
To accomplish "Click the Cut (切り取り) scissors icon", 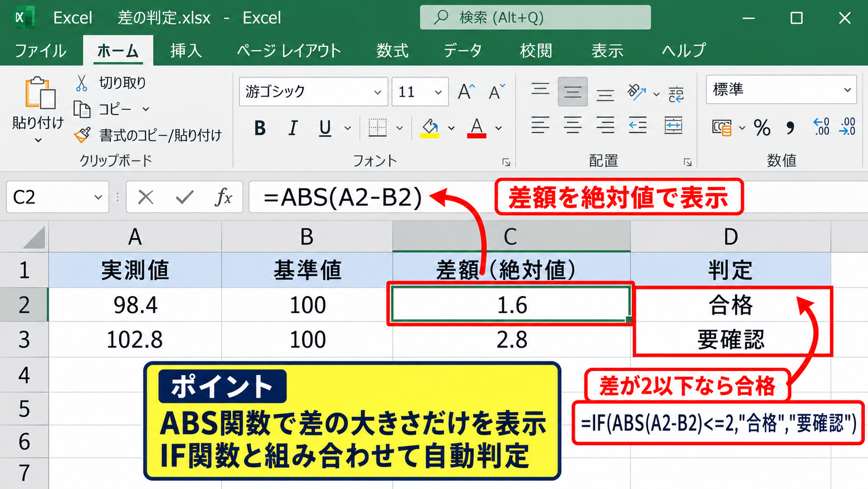I will [x=82, y=83].
